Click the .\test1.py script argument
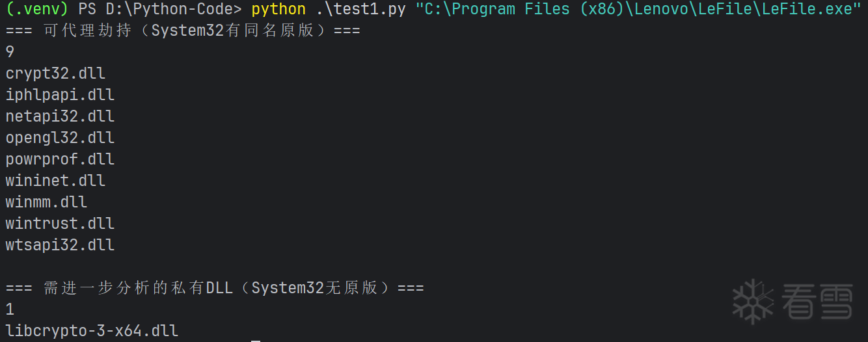 pyautogui.click(x=361, y=10)
